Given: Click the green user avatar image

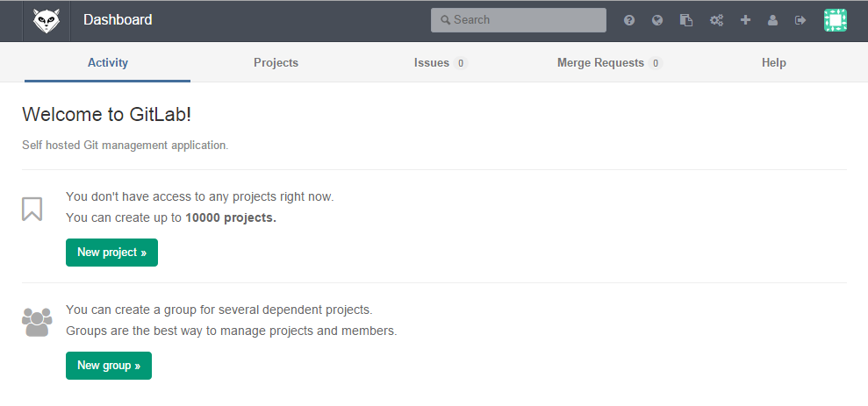Looking at the screenshot, I should [x=835, y=20].
